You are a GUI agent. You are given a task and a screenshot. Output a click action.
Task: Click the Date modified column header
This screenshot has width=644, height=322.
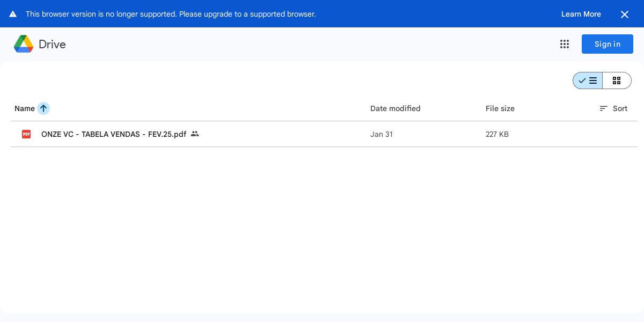click(396, 108)
